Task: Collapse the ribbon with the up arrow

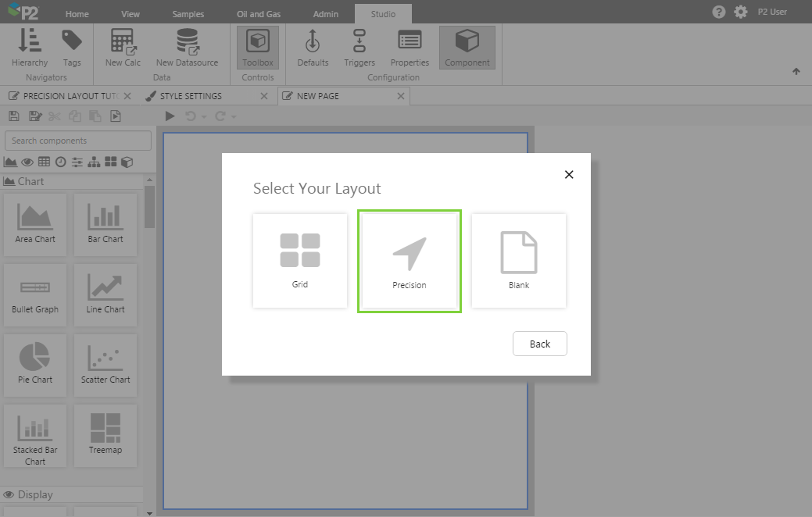Action: pos(796,71)
